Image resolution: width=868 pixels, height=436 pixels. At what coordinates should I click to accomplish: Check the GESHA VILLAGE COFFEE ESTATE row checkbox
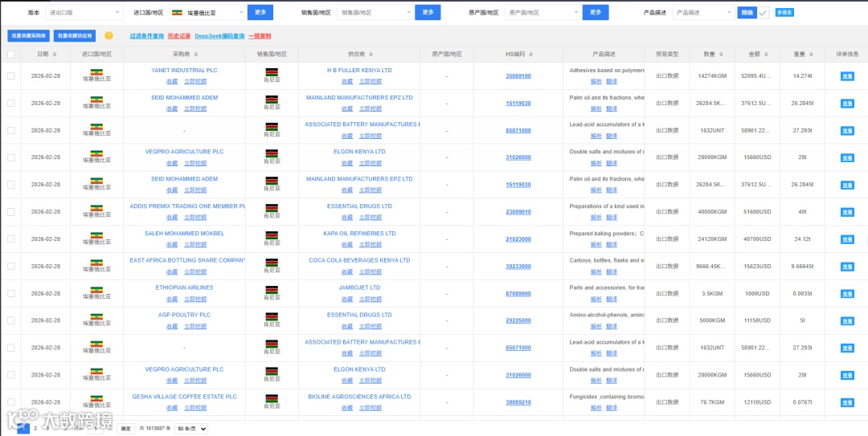tap(11, 402)
